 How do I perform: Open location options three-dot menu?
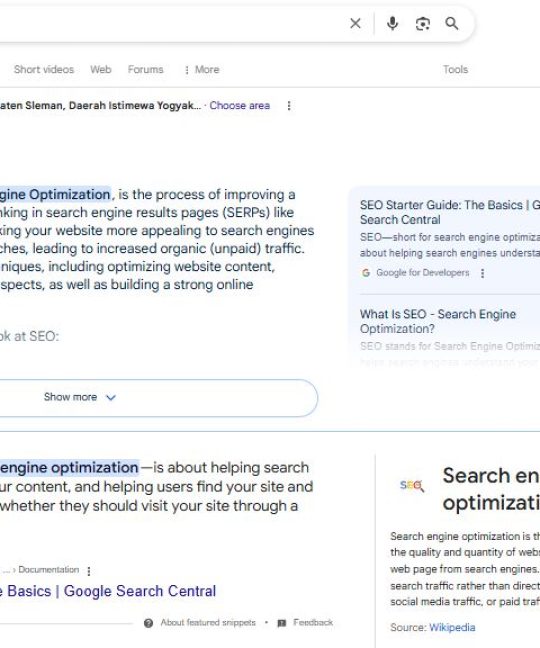coord(289,106)
